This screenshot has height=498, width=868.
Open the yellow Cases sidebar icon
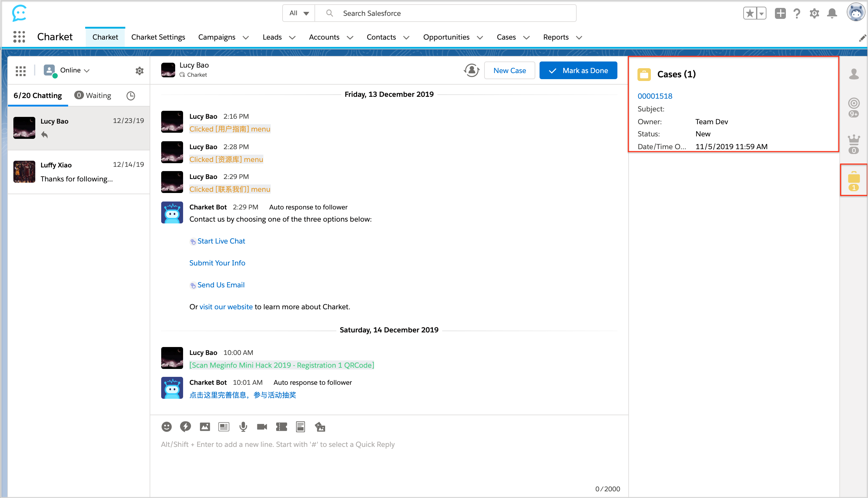pos(853,180)
